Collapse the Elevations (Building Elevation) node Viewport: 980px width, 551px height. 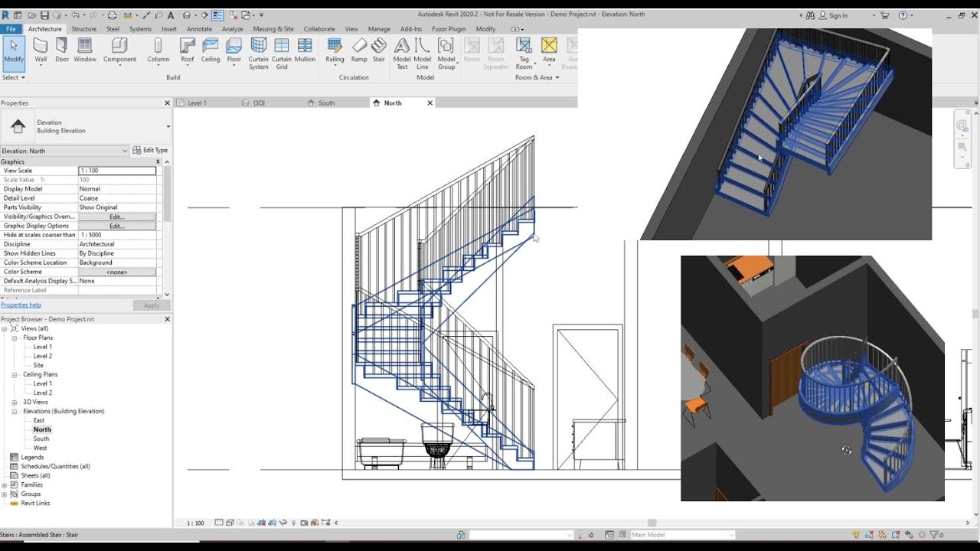[x=15, y=411]
